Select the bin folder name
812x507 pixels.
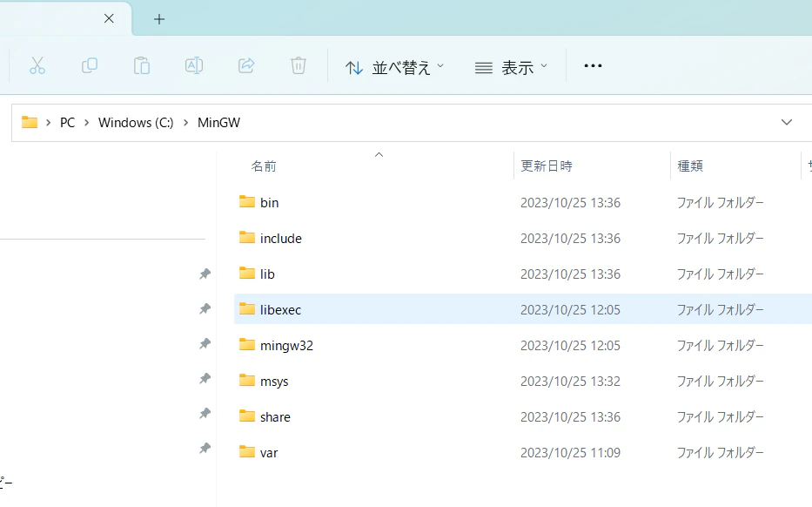269,203
